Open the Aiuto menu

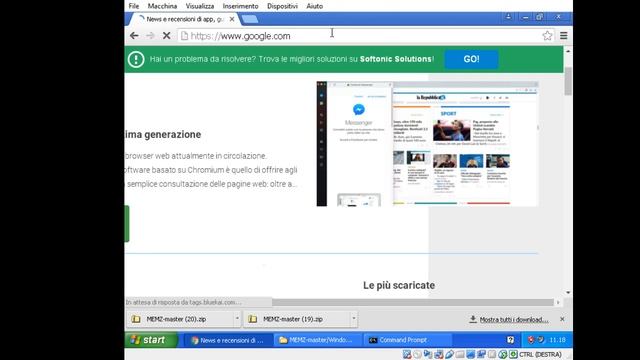click(x=314, y=6)
